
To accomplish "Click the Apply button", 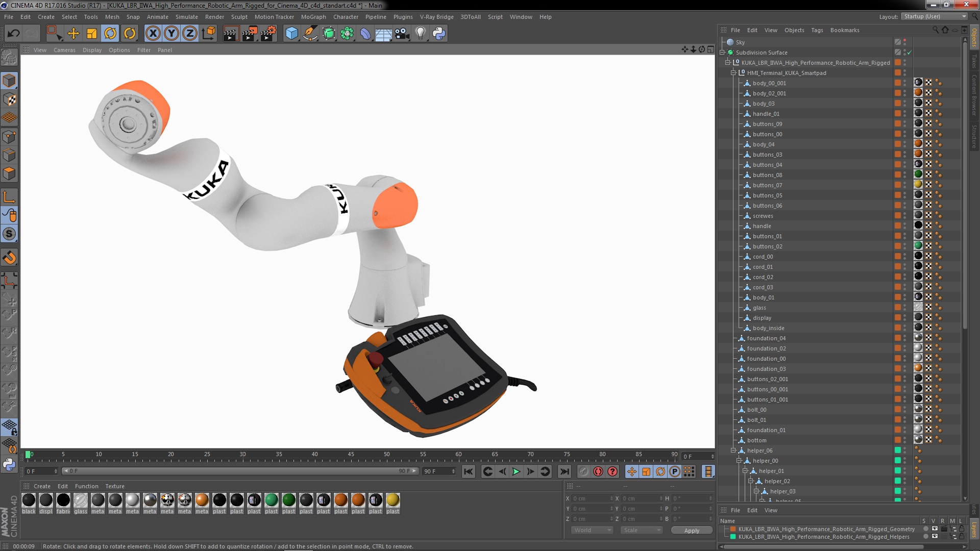I will click(692, 531).
